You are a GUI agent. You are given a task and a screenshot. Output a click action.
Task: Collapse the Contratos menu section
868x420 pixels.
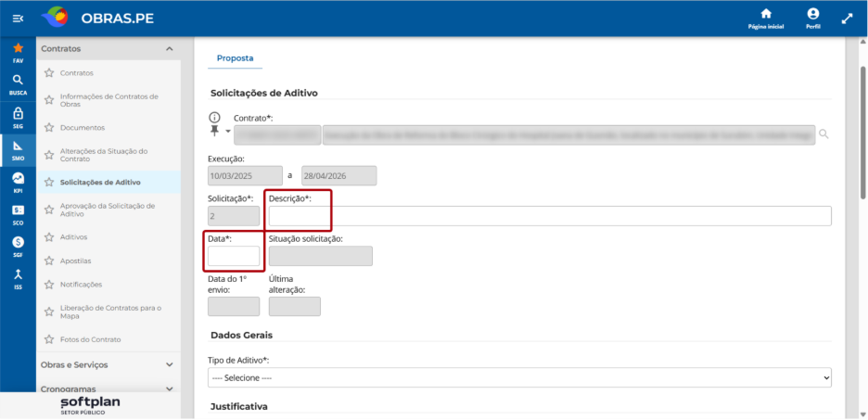(170, 49)
